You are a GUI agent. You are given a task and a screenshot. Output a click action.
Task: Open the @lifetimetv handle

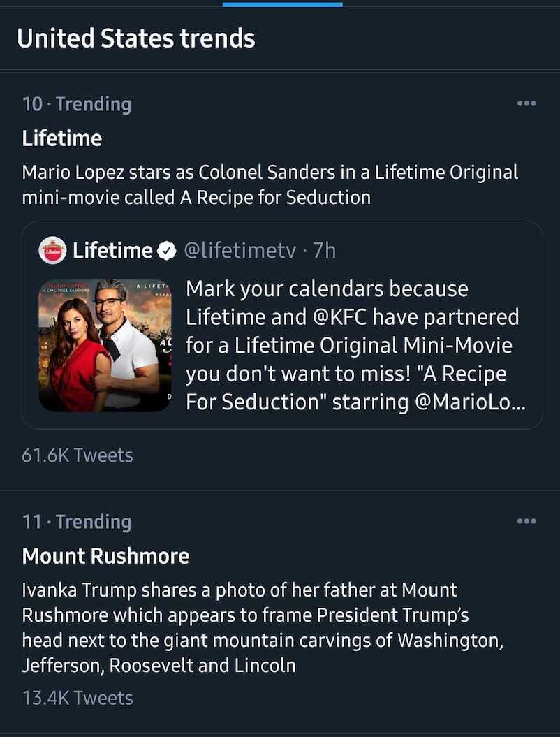(x=240, y=250)
